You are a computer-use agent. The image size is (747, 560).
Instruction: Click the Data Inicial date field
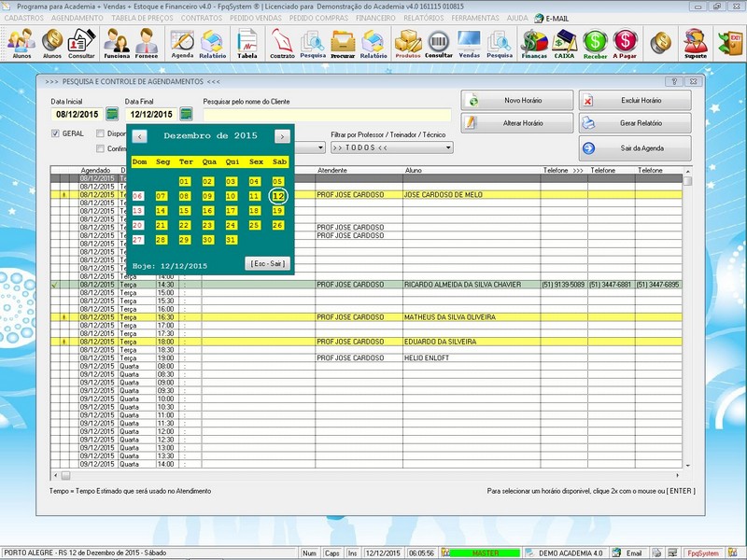[78, 114]
